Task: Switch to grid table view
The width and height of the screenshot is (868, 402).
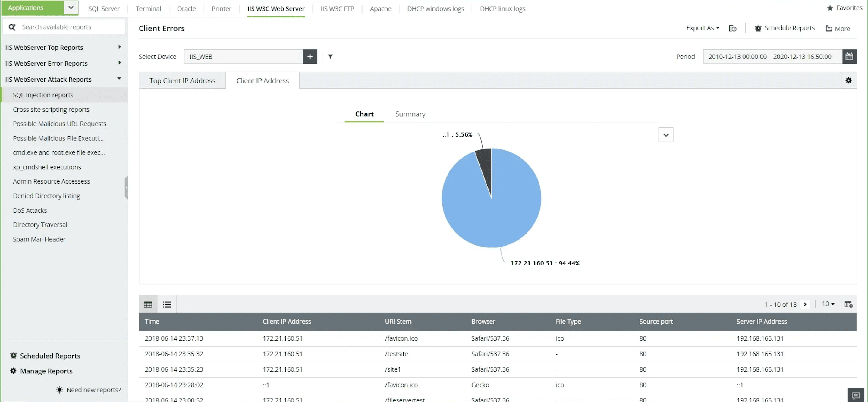Action: coord(148,305)
